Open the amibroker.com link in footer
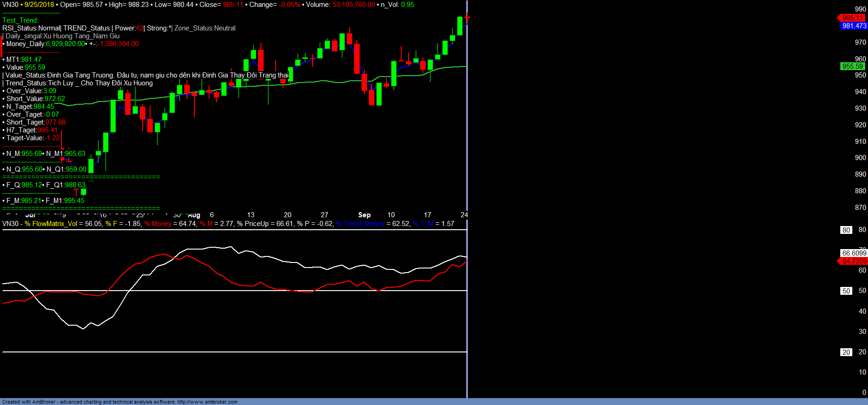The image size is (868, 405). tap(207, 402)
